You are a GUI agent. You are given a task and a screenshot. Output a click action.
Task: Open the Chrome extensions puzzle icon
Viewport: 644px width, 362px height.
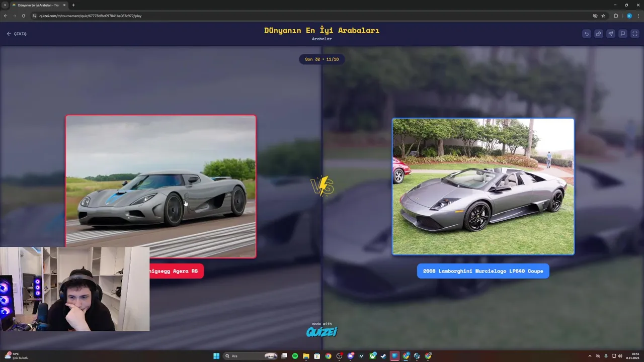tap(616, 16)
